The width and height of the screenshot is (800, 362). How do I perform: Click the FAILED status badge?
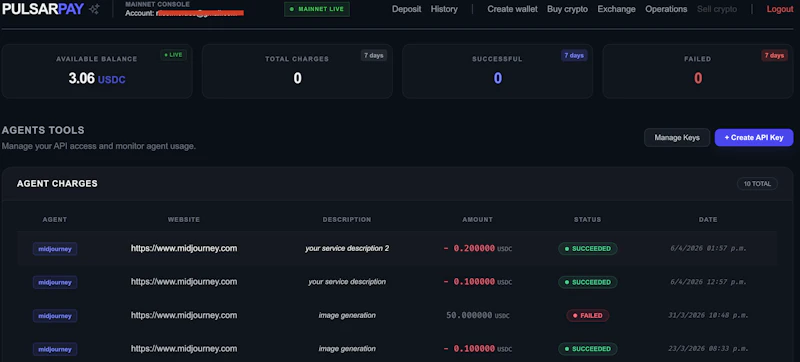588,316
